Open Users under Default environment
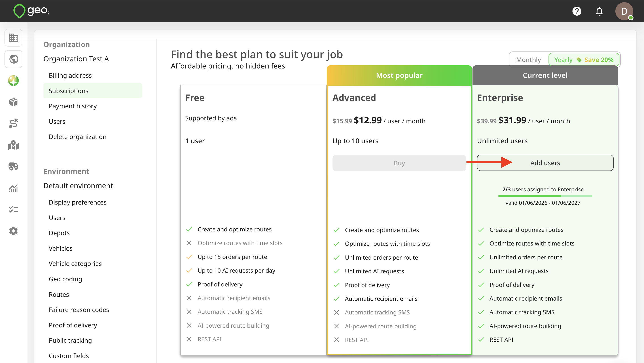The image size is (644, 363). 57,218
